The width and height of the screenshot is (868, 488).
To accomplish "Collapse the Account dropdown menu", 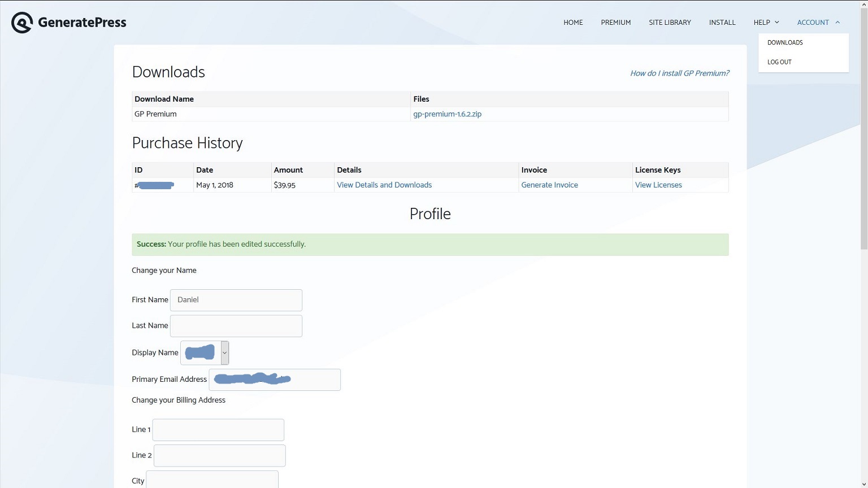I will 818,23.
